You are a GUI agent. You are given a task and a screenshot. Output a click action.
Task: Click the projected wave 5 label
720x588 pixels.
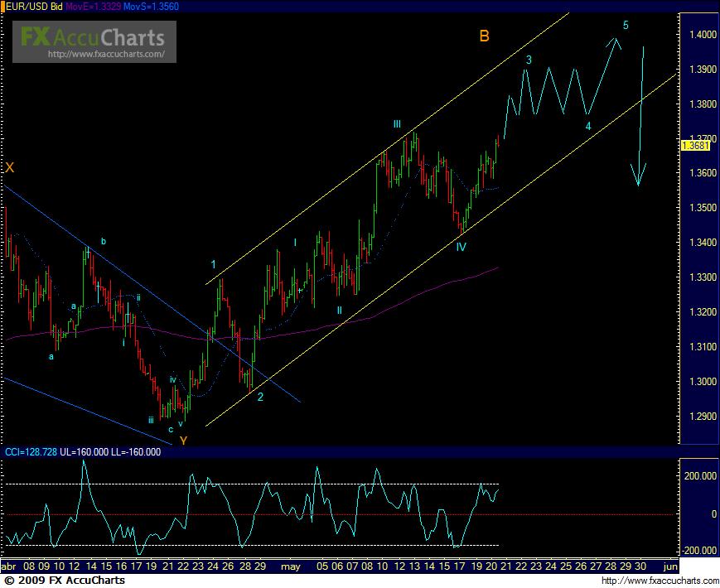626,25
